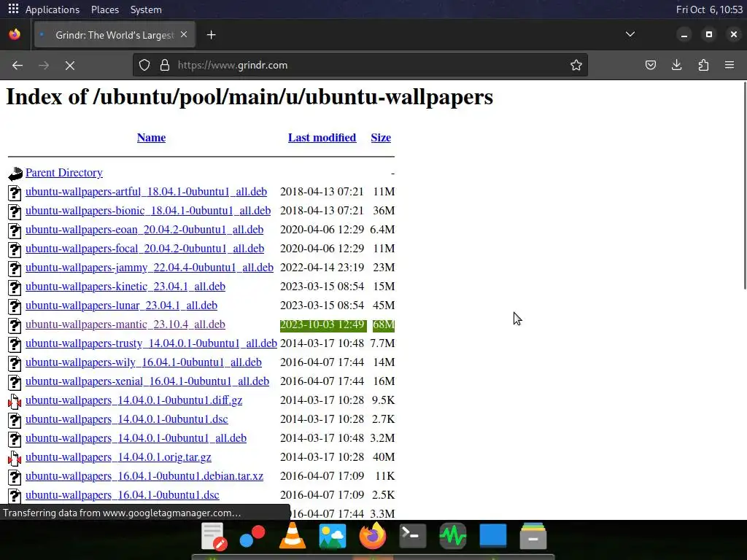
Task: Open ubuntu-wallpapers 14.04.0.1 diff.gz link
Action: (134, 400)
